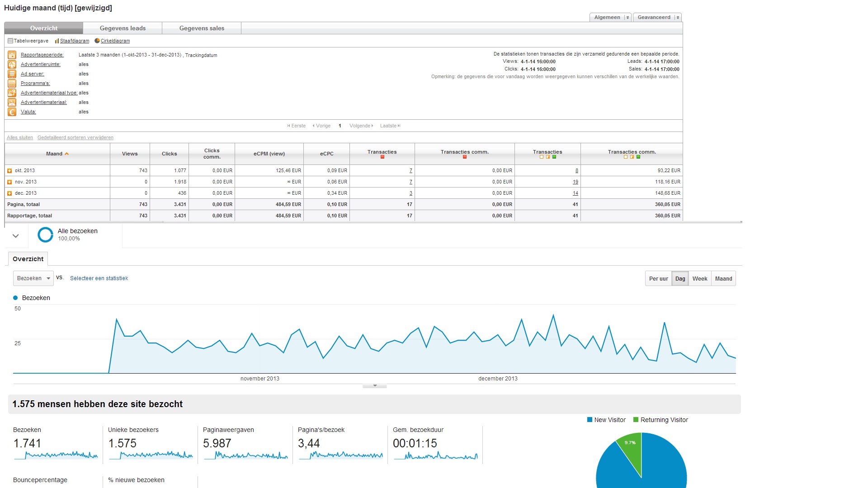Click the Alle bezoeken donut icon
868x488 pixels.
[45, 235]
